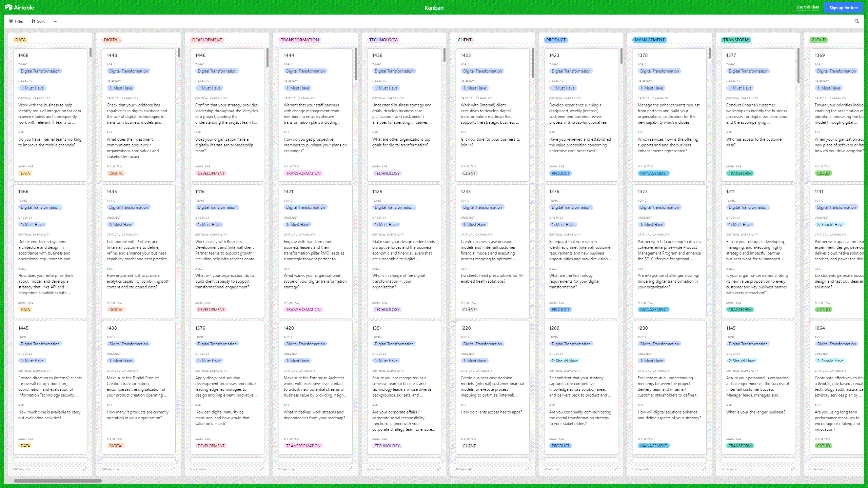Click Sign up for free button

tap(843, 7)
